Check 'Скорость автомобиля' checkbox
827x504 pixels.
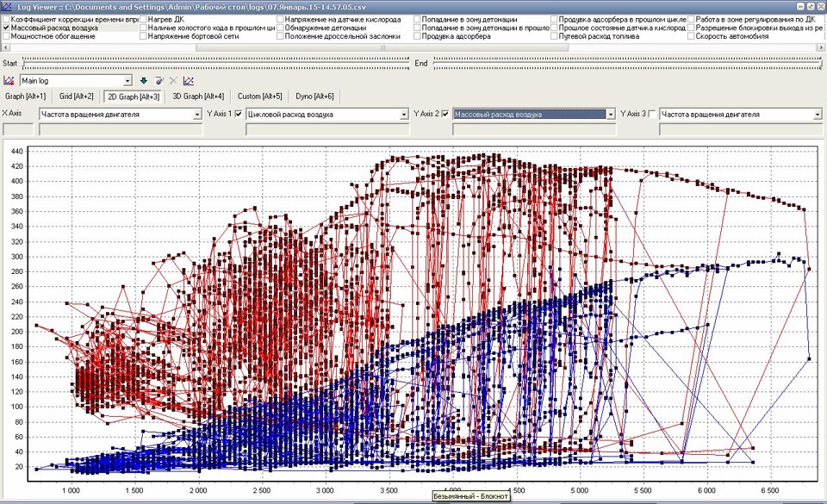coord(691,36)
